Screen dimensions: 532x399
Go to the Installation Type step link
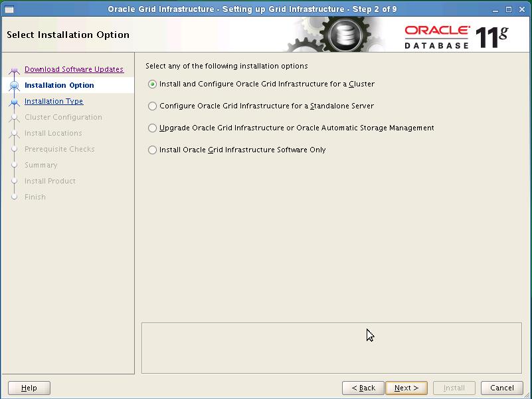(54, 101)
